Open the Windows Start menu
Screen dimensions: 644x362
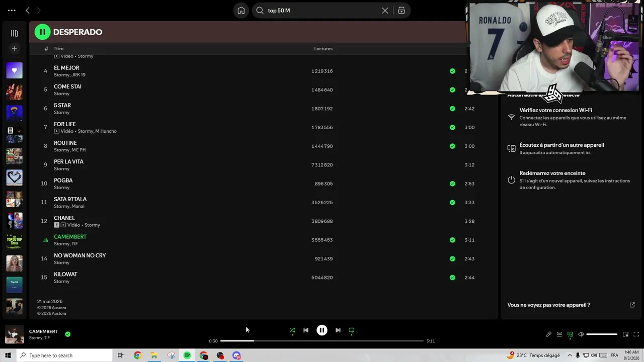(8, 355)
